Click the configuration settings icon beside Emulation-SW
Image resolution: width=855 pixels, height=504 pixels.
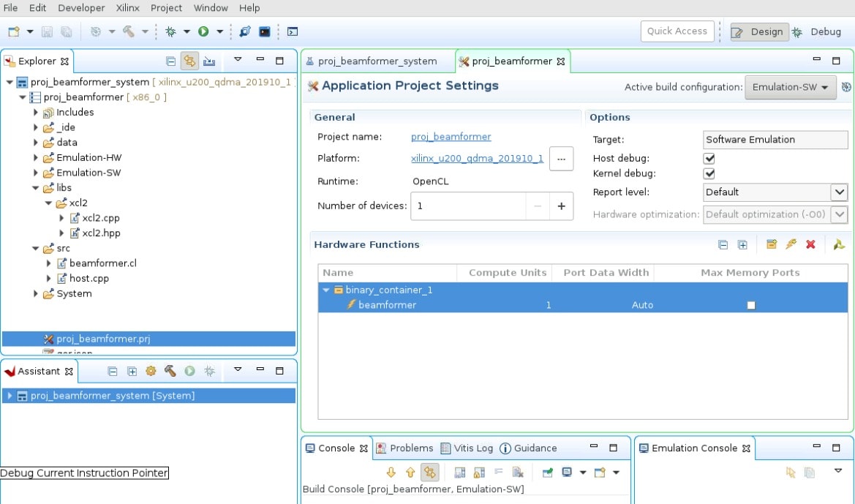(x=846, y=87)
